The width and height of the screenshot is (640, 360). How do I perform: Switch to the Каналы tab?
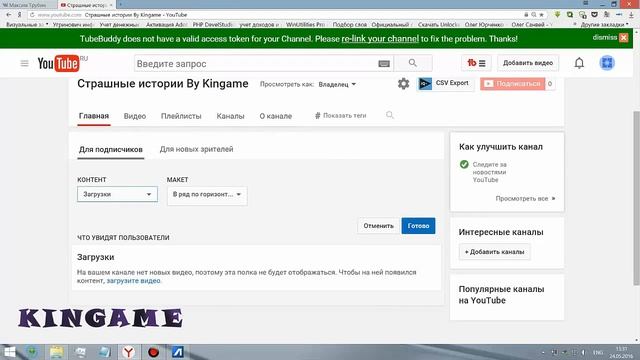[230, 116]
